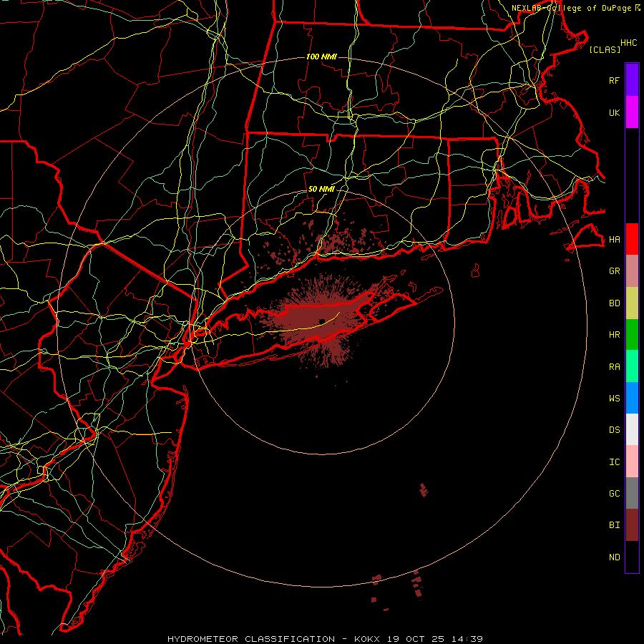The width and height of the screenshot is (644, 644).
Task: Click the UK legend label
Action: click(614, 112)
